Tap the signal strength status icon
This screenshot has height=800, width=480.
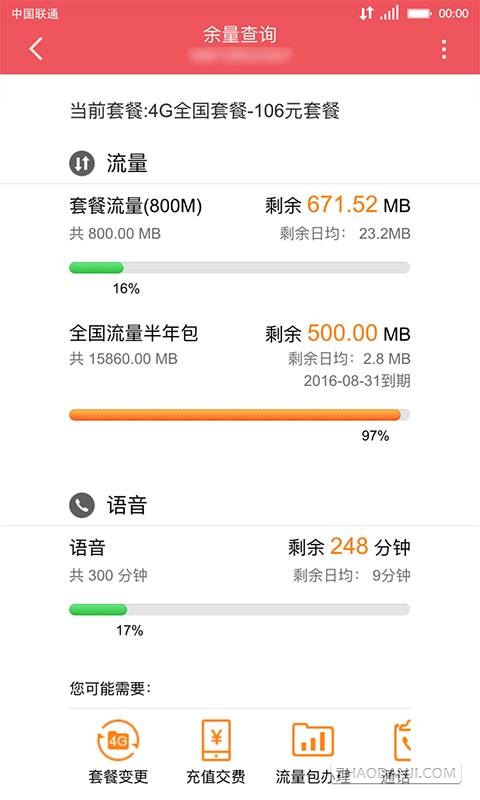tap(390, 13)
